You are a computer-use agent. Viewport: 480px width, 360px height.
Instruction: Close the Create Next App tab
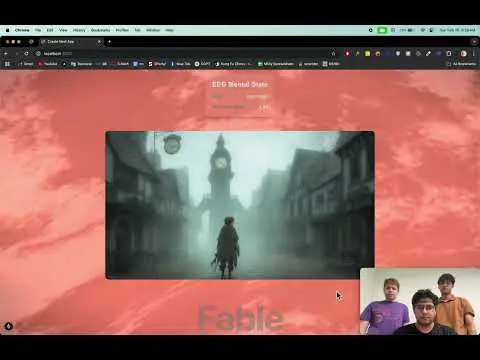(x=99, y=42)
